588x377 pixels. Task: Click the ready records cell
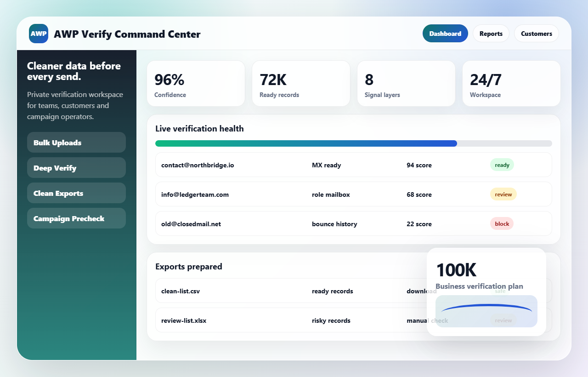(x=333, y=291)
